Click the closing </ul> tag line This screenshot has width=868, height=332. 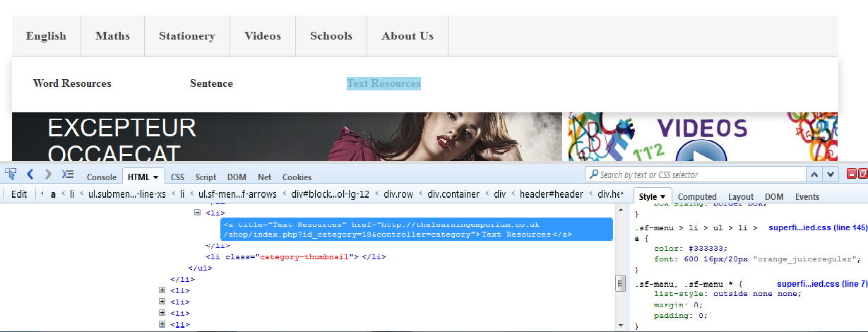(x=200, y=268)
